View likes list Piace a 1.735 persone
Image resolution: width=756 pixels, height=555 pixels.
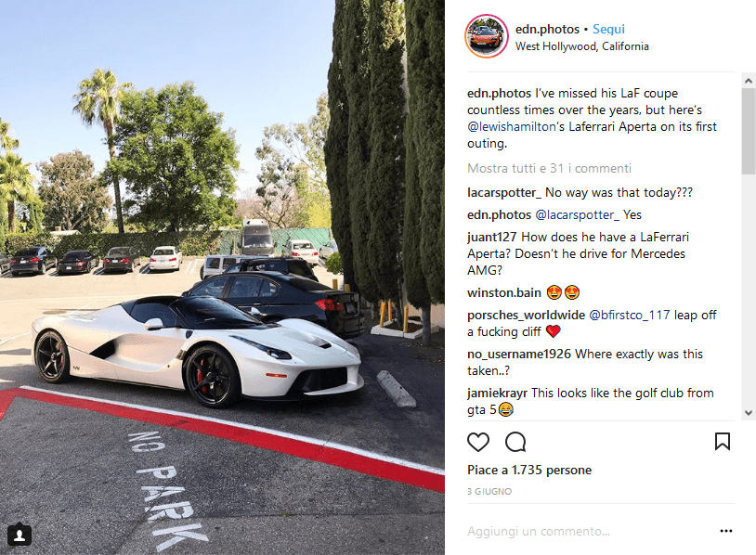click(x=529, y=471)
